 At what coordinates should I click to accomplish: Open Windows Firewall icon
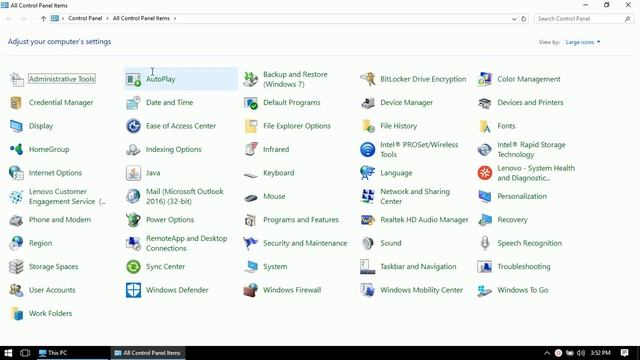click(x=251, y=290)
